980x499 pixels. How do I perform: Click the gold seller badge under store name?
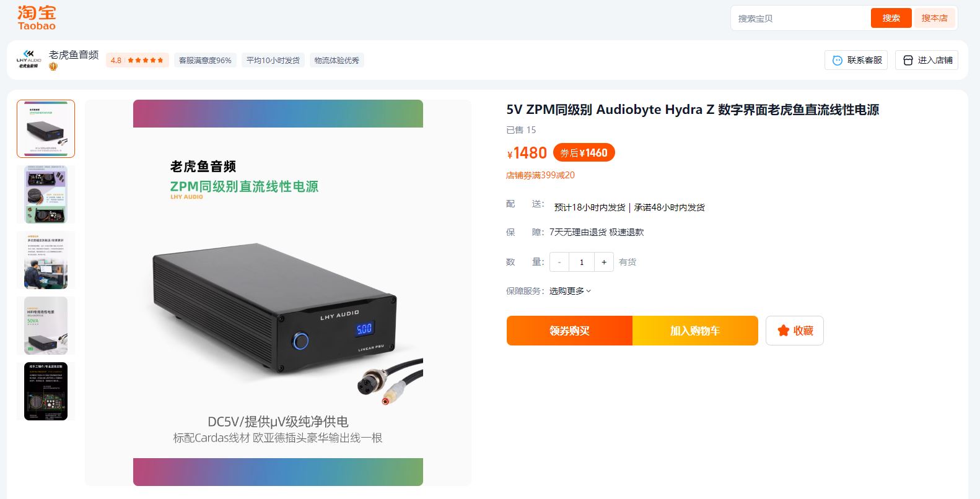click(x=53, y=66)
